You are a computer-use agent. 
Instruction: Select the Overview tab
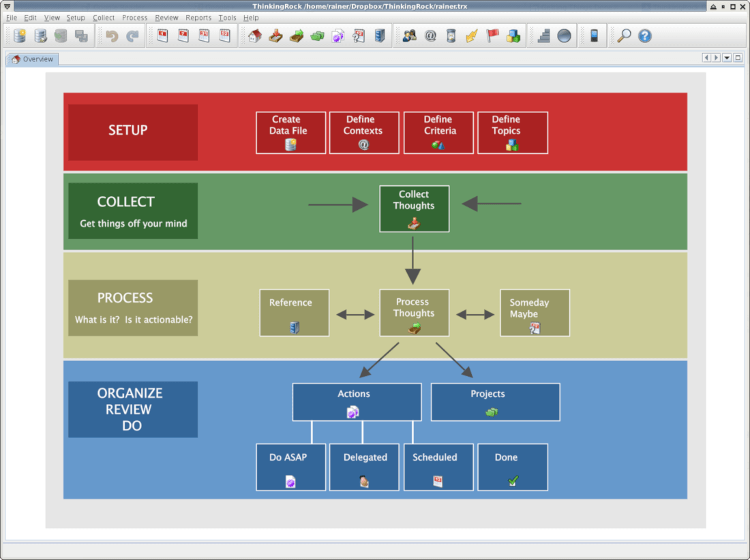(x=33, y=59)
